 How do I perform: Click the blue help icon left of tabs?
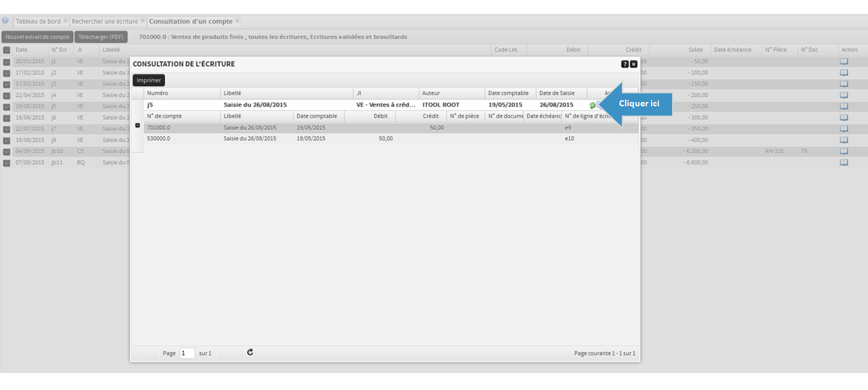pos(5,21)
